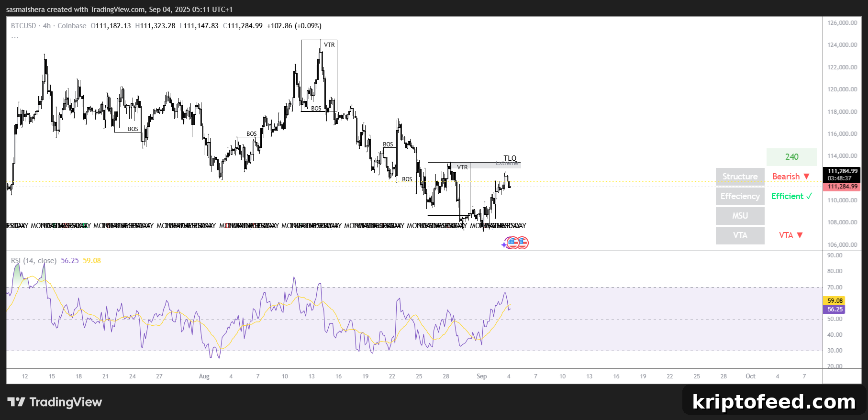
Task: Click the 108,000.00 price axis value
Action: pyautogui.click(x=842, y=222)
